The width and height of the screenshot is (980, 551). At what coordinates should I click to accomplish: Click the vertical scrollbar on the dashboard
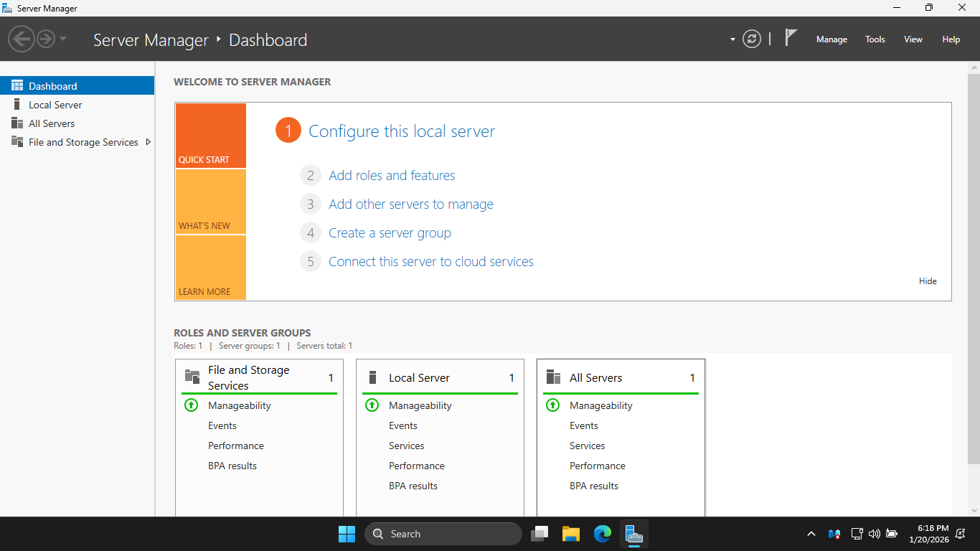click(974, 269)
